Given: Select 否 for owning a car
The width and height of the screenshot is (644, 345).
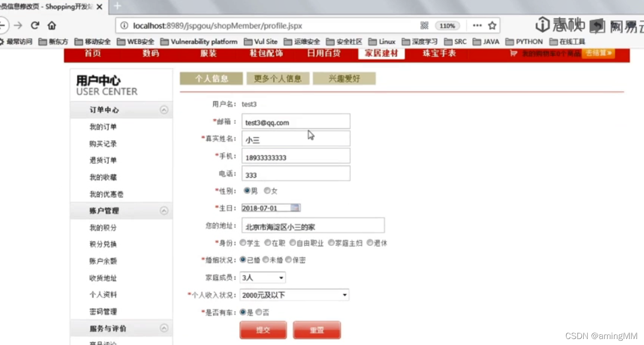Looking at the screenshot, I should [x=258, y=312].
